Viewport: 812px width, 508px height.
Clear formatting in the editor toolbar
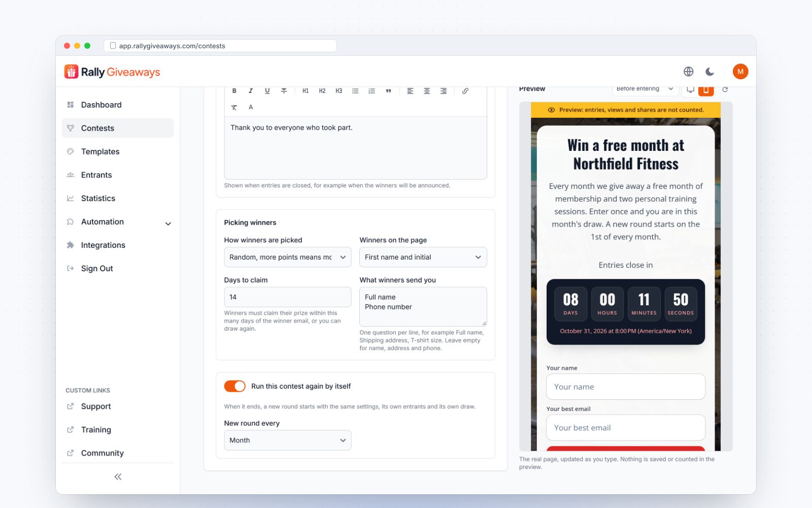234,107
